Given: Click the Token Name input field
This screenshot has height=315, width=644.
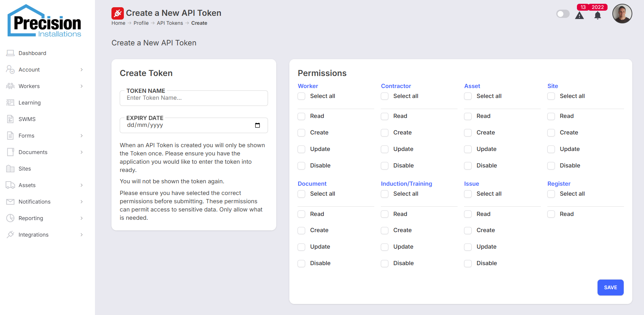Looking at the screenshot, I should click(194, 98).
